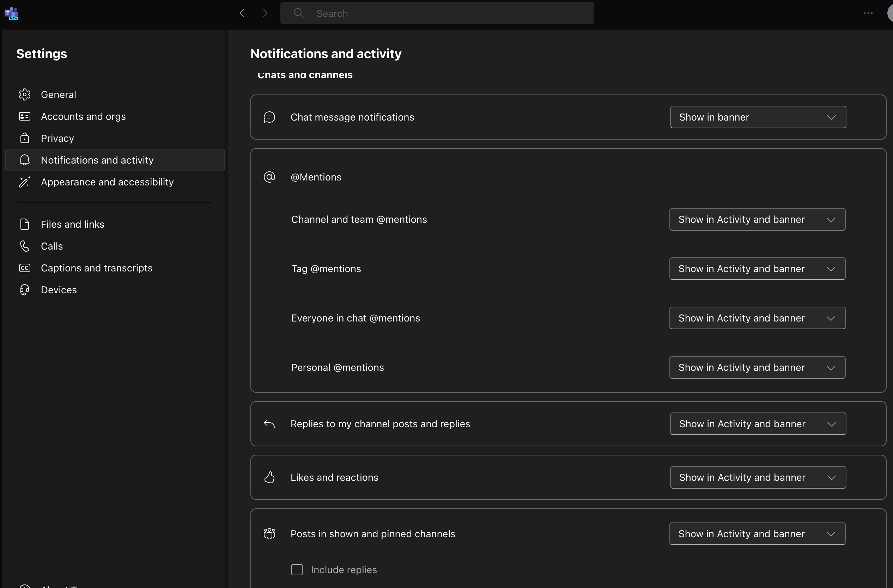Click the Microsoft Teams logo icon

(11, 13)
